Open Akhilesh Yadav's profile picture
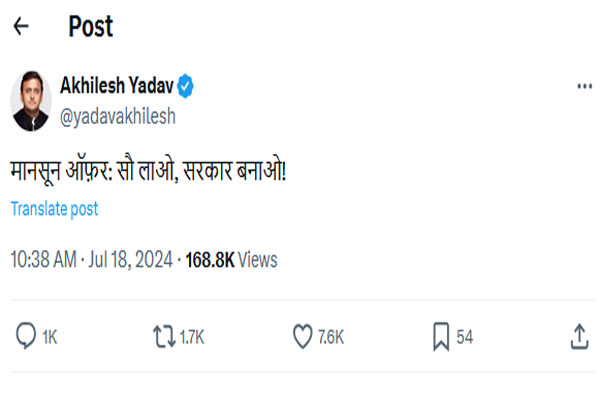The height and width of the screenshot is (400, 600). [33, 100]
